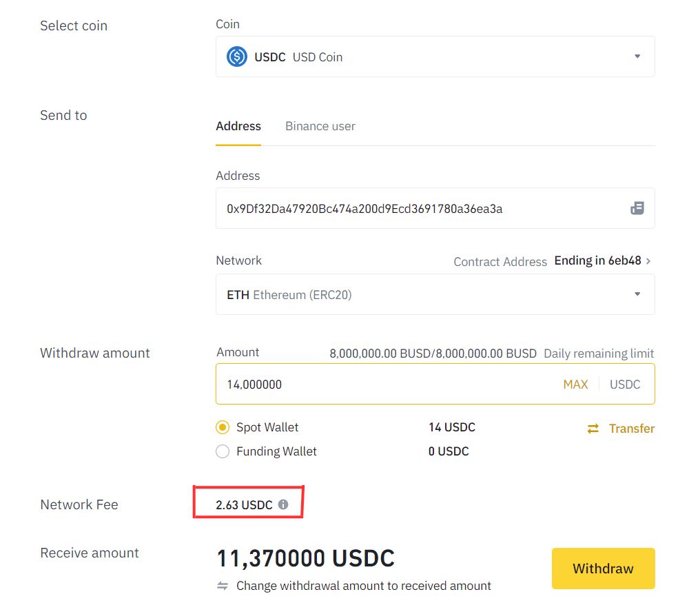Expand the Contract Address Ending in 6eb48 chevron
This screenshot has height=614, width=700.
(648, 260)
